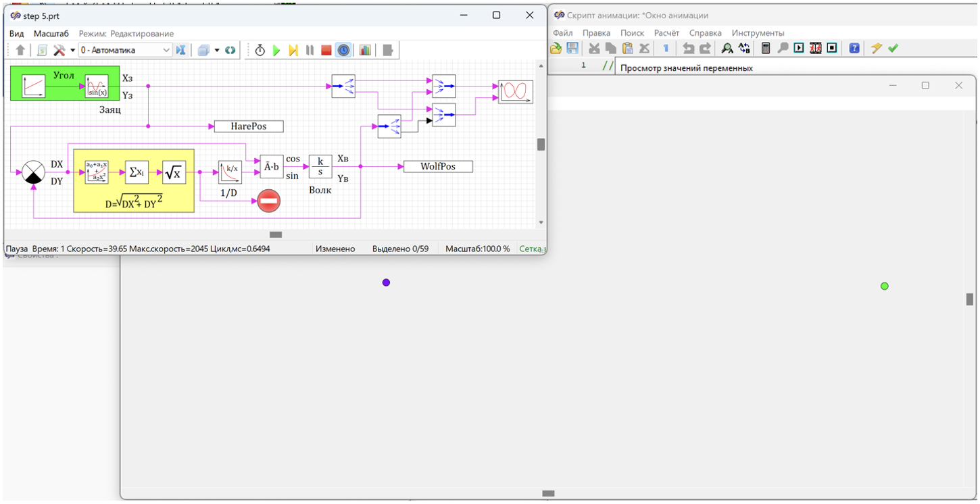Click the calculator icon in script toolbar
This screenshot has width=980, height=504.
point(766,48)
